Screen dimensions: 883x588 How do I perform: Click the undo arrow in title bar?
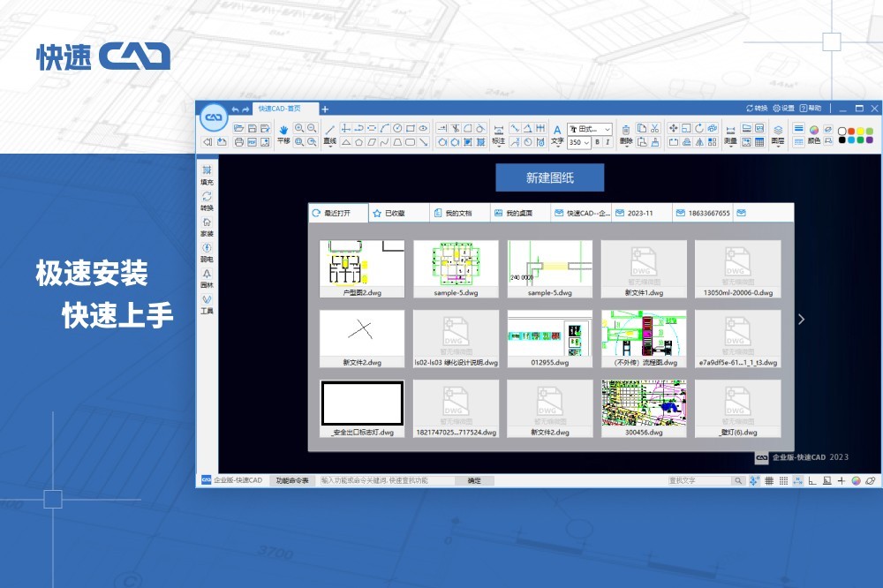tap(236, 109)
